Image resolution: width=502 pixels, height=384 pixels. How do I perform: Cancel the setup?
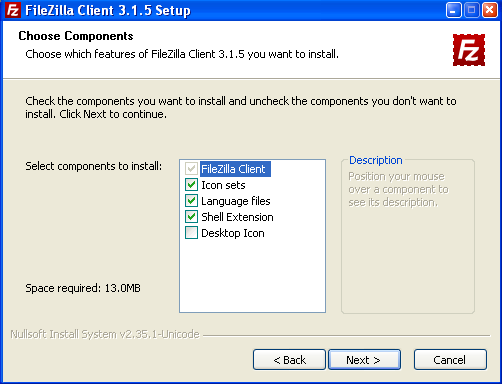[x=450, y=360]
